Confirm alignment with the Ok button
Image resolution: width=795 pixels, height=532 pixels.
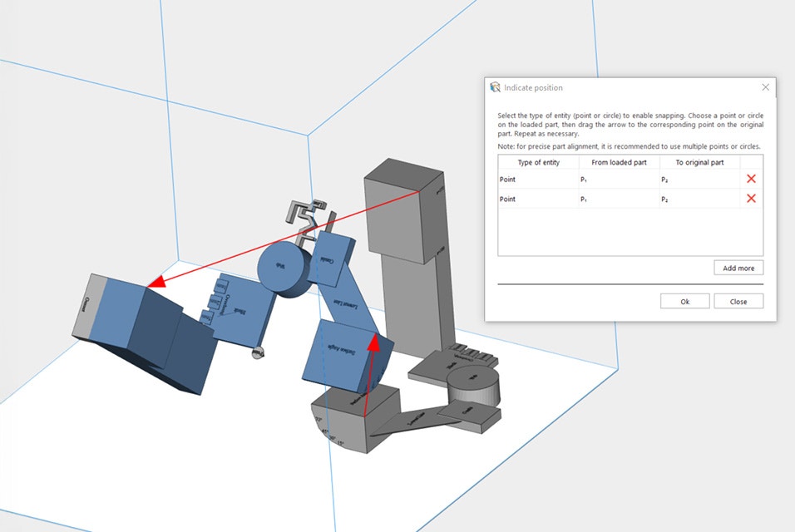tap(684, 302)
